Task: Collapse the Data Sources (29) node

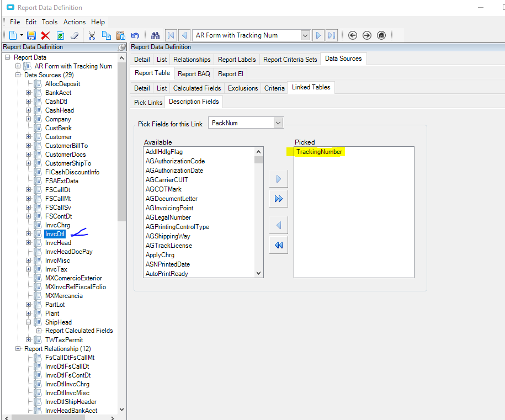Action: pos(18,75)
